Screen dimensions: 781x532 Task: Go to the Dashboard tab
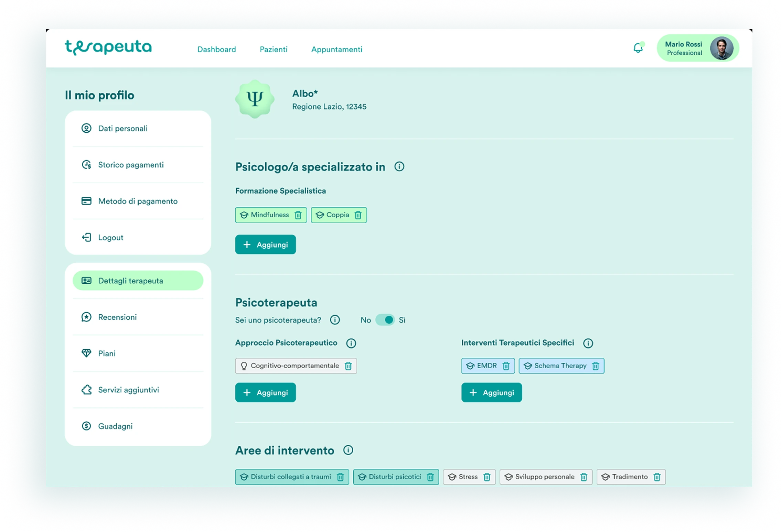point(216,50)
